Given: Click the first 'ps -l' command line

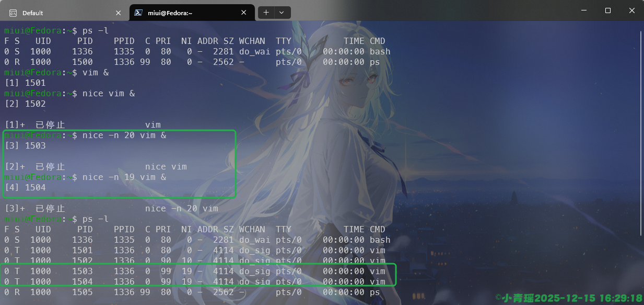Looking at the screenshot, I should coord(96,30).
